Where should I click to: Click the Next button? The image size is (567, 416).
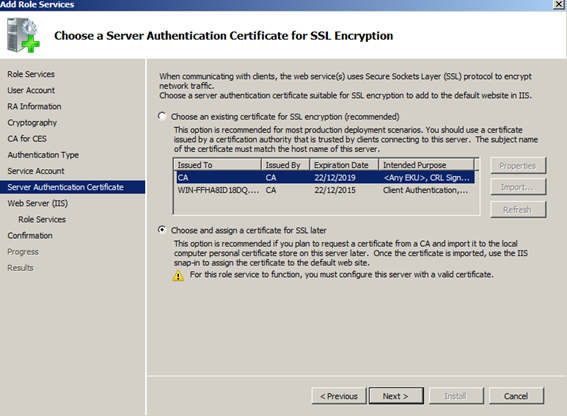point(396,396)
